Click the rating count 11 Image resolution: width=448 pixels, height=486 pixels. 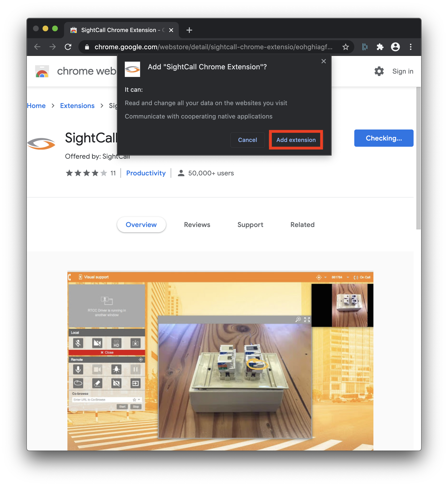click(x=113, y=173)
